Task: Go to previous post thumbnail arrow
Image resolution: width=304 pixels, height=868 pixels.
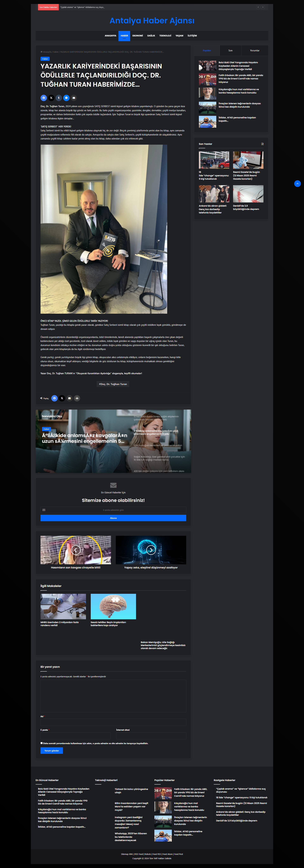Action: 76,550
